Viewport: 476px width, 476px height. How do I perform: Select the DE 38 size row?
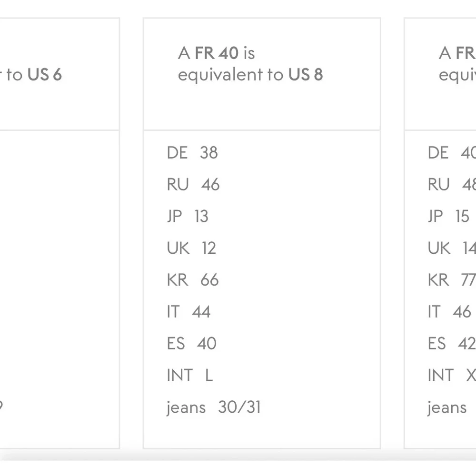[x=192, y=153]
